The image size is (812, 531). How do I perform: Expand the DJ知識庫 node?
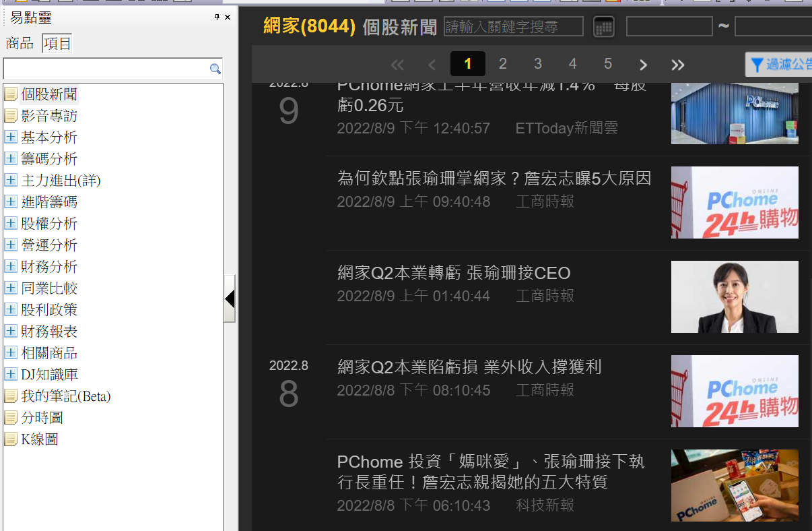11,375
